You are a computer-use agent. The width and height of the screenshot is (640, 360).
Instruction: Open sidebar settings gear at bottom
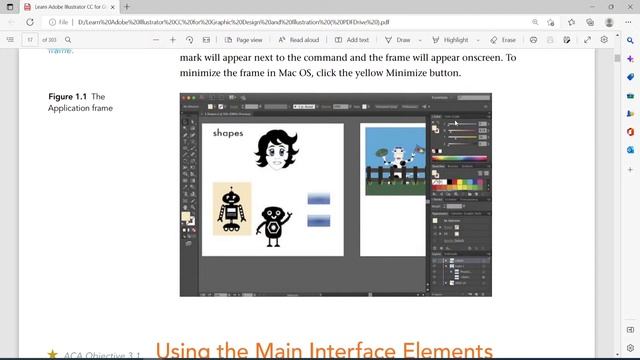(630, 348)
